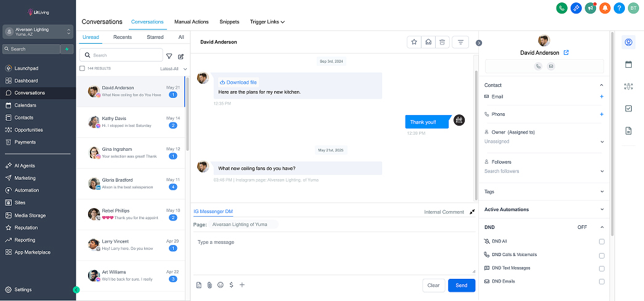Open the Trigger Links dropdown menu

pos(267,22)
